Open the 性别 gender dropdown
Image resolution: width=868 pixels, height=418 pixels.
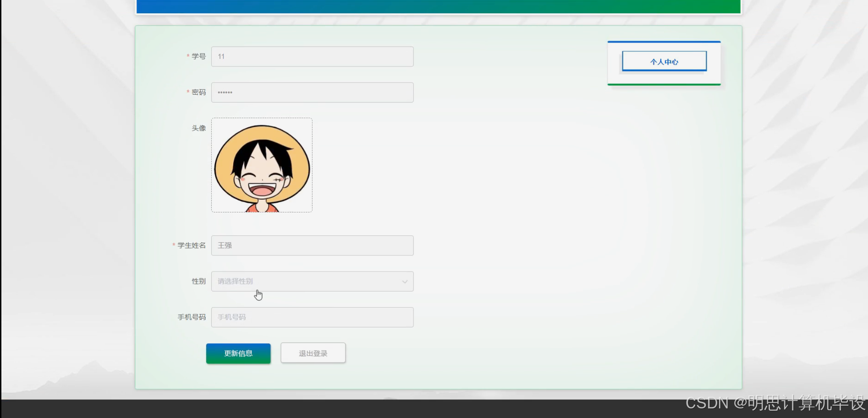tap(312, 281)
